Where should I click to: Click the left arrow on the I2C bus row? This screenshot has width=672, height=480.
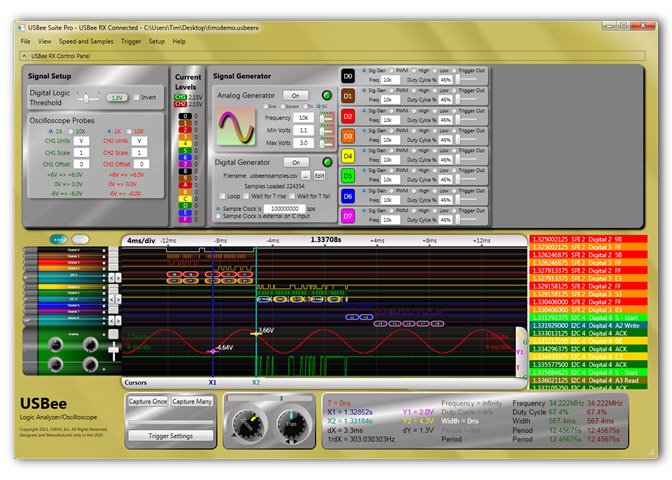(x=111, y=299)
